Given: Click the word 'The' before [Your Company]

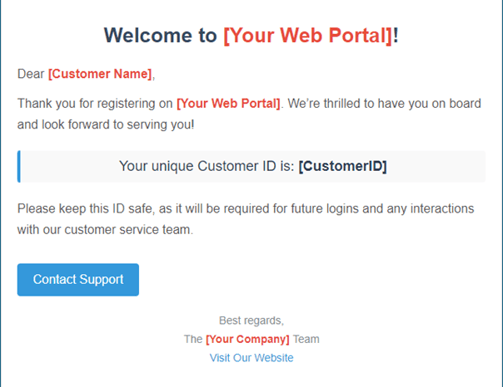Looking at the screenshot, I should [x=193, y=339].
